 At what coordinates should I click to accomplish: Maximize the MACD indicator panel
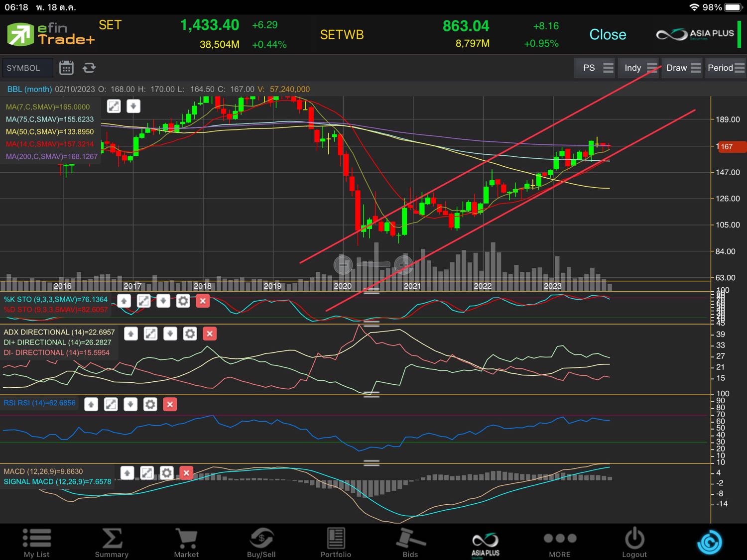(x=147, y=472)
